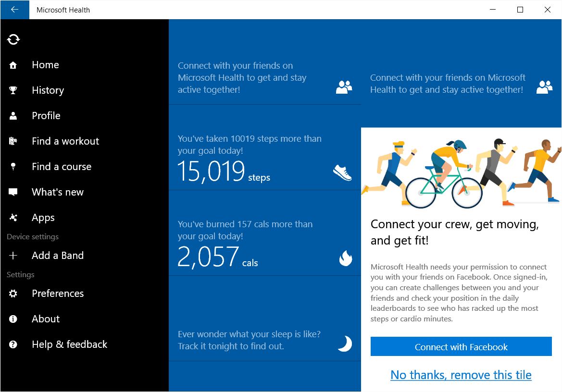Open the History menu item
Viewport: 562px width, 392px height.
tap(48, 90)
